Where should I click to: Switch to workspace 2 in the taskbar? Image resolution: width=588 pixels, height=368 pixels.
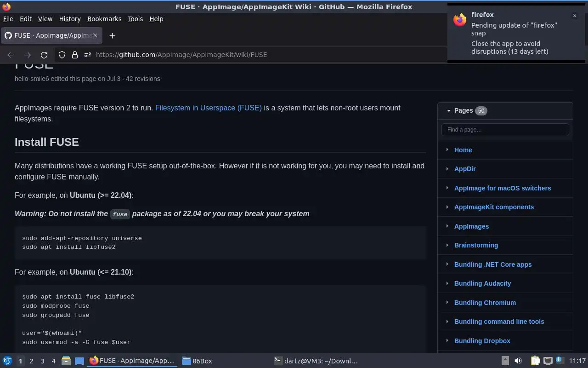coord(31,361)
